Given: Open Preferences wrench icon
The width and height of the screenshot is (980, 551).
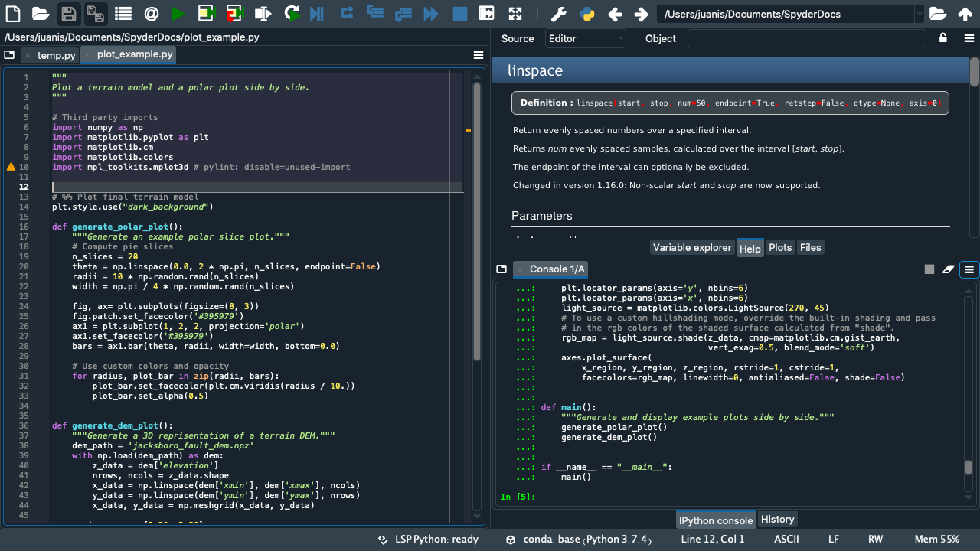Looking at the screenshot, I should 559,14.
